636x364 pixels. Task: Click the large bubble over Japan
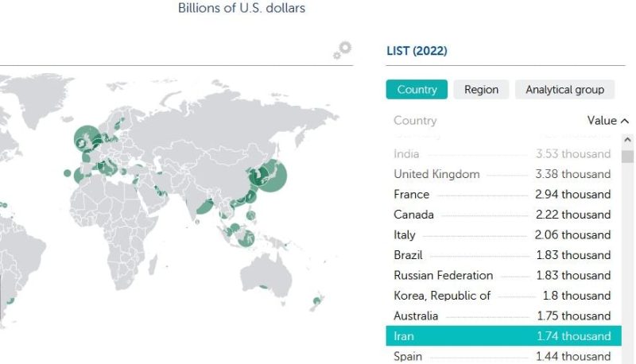(x=272, y=176)
